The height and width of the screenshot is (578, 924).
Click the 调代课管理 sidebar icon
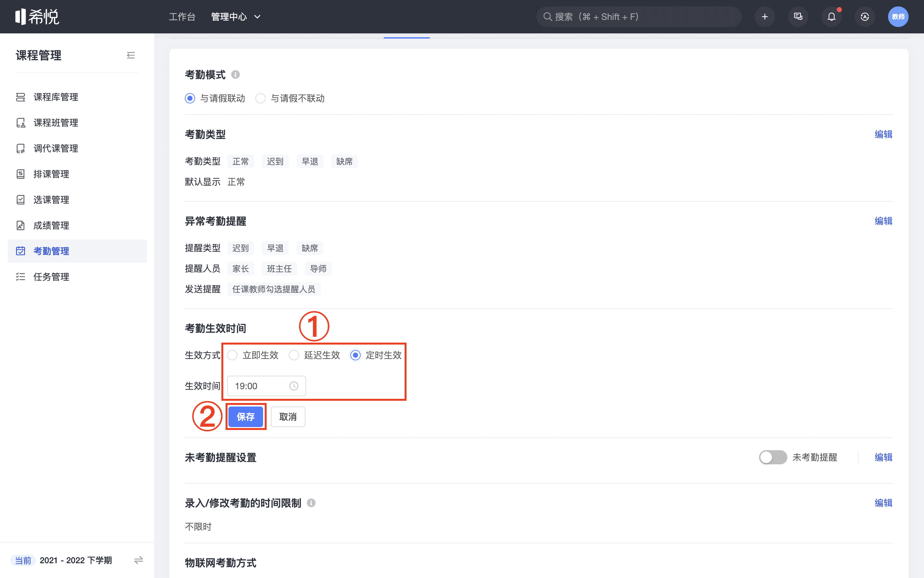pyautogui.click(x=21, y=148)
